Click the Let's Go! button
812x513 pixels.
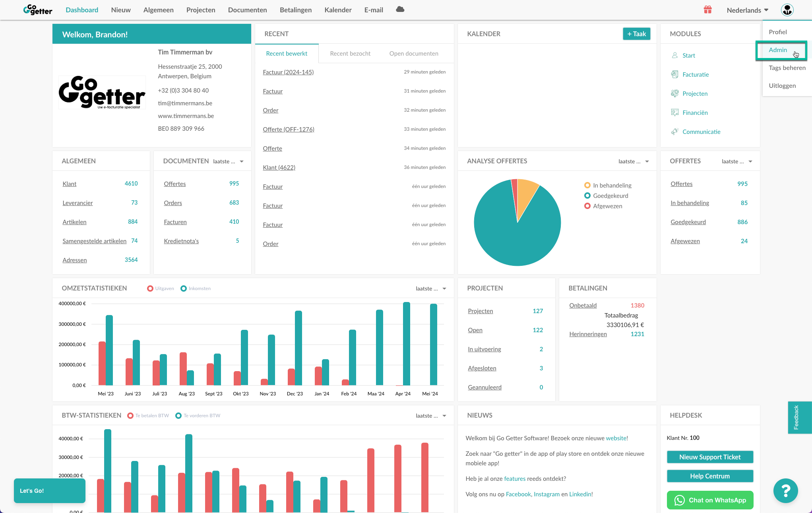coord(49,491)
